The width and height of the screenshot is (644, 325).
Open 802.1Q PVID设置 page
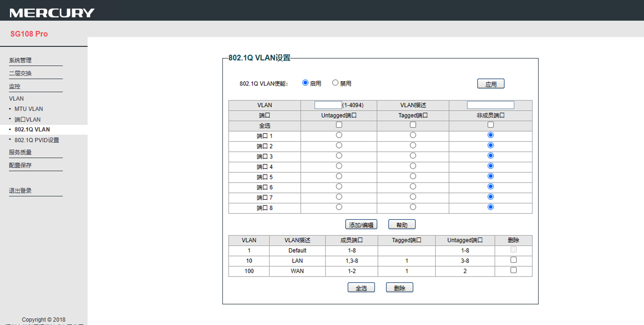(x=37, y=140)
